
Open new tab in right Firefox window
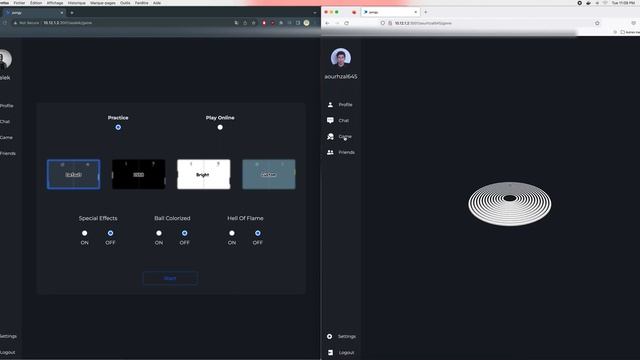pos(425,12)
